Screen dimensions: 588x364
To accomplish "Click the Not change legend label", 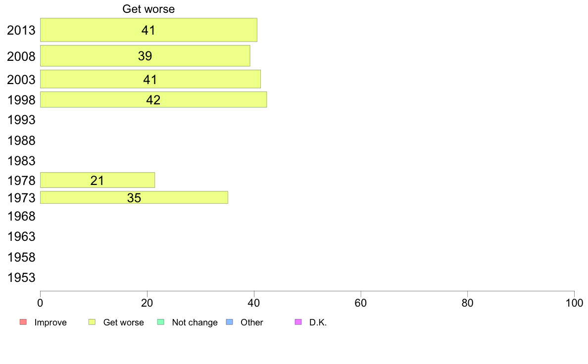I will (x=195, y=322).
